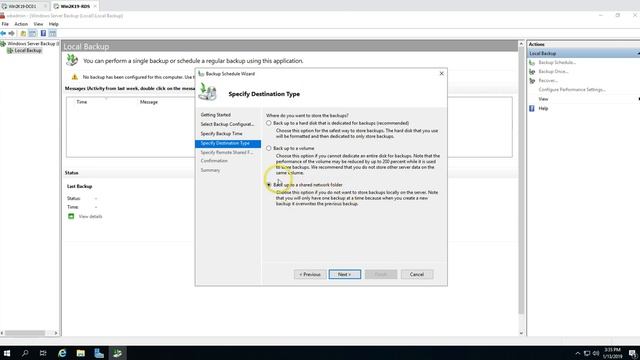
Task: Expand View submenu arrow in Actions pane
Action: coord(638,99)
